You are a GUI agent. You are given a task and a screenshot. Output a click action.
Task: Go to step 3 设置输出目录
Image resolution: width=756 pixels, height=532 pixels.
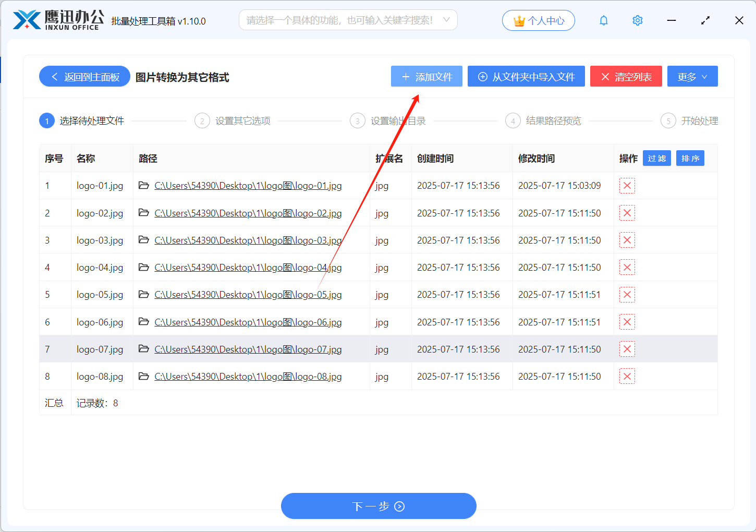tap(388, 121)
